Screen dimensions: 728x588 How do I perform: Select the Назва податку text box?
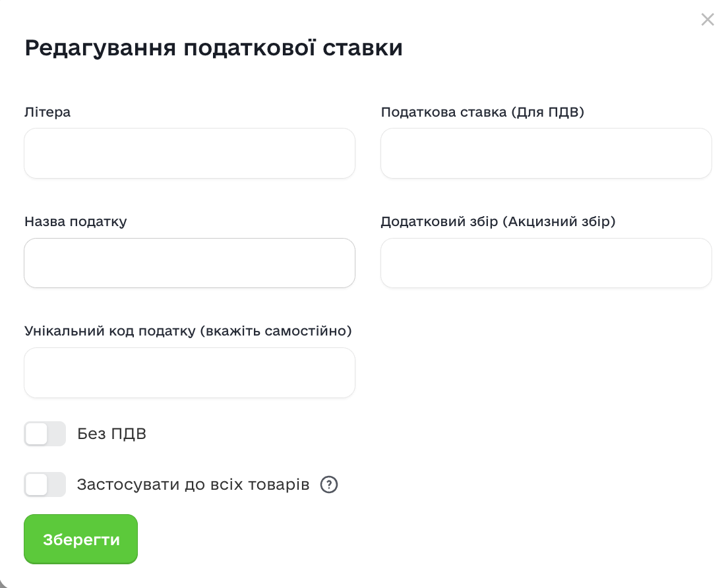pos(189,263)
